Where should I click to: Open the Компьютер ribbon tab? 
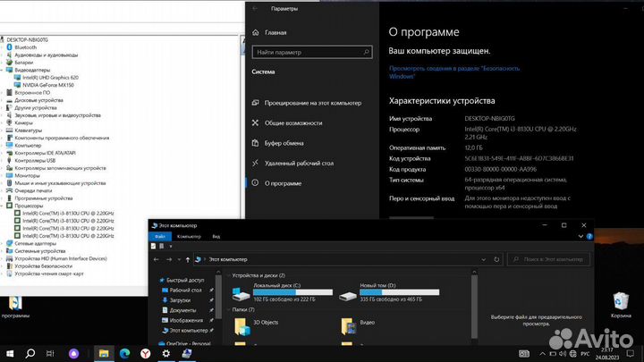(x=189, y=236)
